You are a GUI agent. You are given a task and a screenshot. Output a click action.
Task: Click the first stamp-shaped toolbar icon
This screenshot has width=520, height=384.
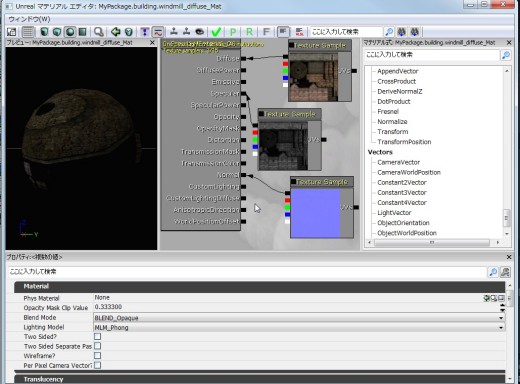[x=174, y=32]
